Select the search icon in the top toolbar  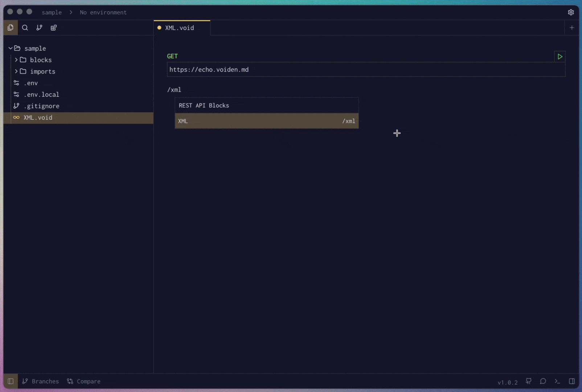(x=25, y=27)
